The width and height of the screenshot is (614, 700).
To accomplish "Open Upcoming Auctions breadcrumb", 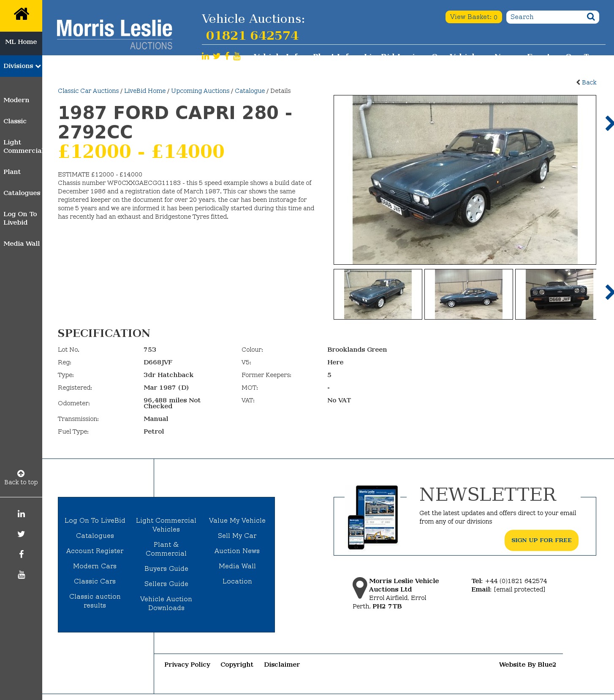I will coord(200,91).
